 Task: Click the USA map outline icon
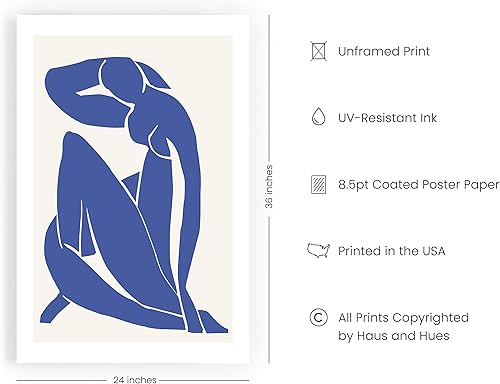[x=318, y=250]
